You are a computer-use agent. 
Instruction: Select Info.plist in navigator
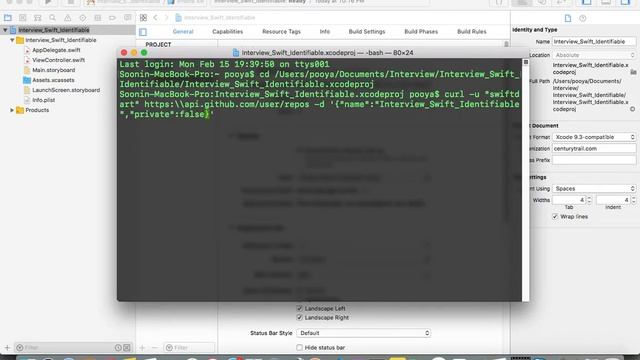[43, 100]
